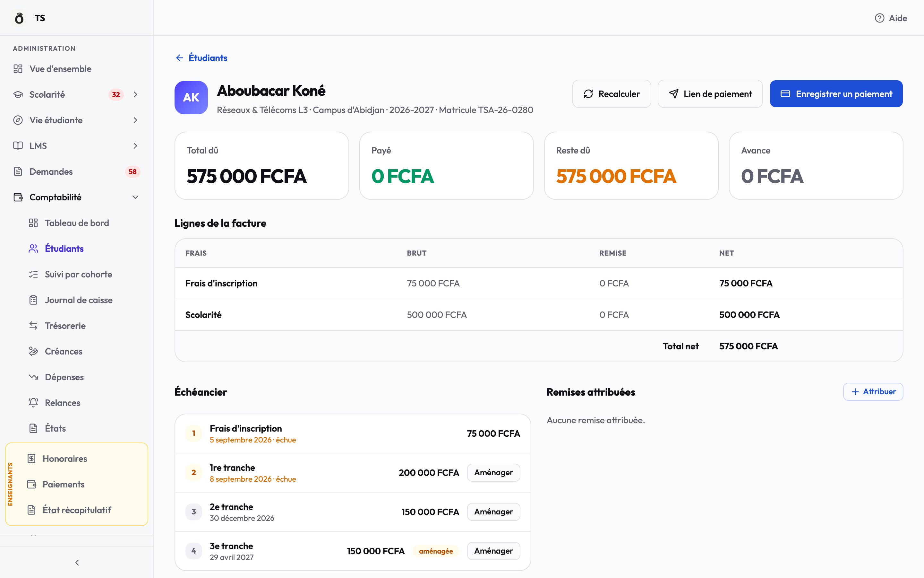Click Aménager for the 2e tranche
924x578 pixels.
pyautogui.click(x=493, y=512)
